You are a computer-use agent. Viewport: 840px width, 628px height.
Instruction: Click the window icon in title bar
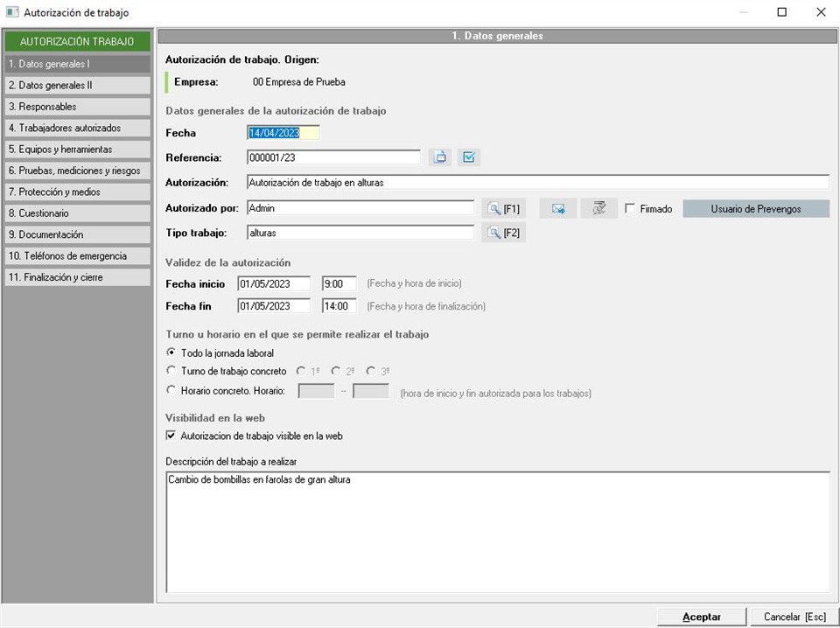[x=12, y=12]
